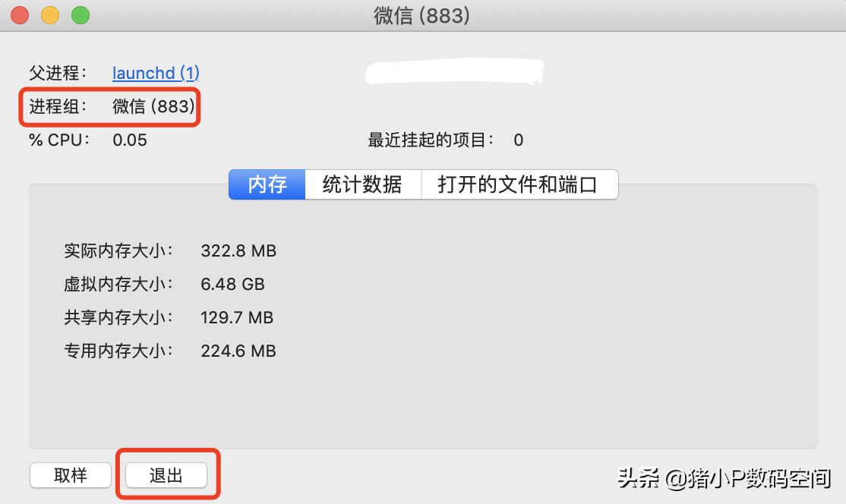Click the 虚拟内存大小 6.48 GB value

tap(232, 284)
